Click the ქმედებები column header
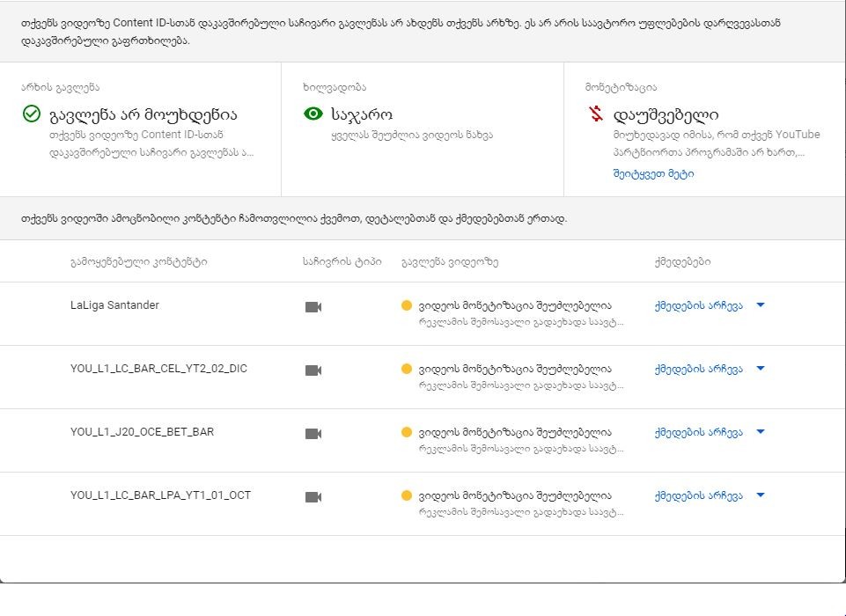This screenshot has width=846, height=616. pyautogui.click(x=682, y=262)
